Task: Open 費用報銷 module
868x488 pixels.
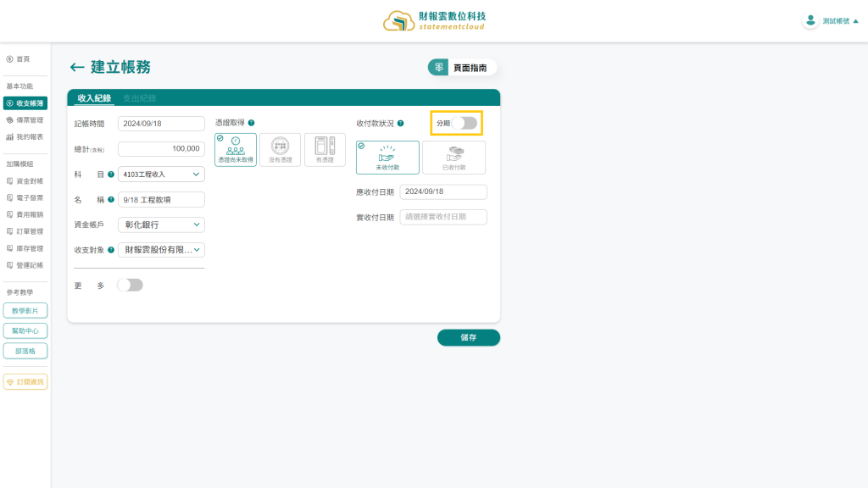Action: 25,214
